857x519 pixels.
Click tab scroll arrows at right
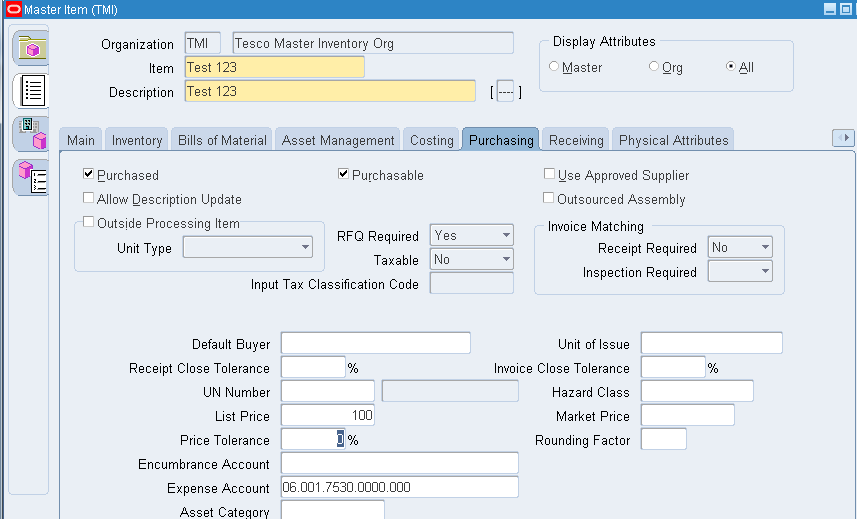click(843, 138)
